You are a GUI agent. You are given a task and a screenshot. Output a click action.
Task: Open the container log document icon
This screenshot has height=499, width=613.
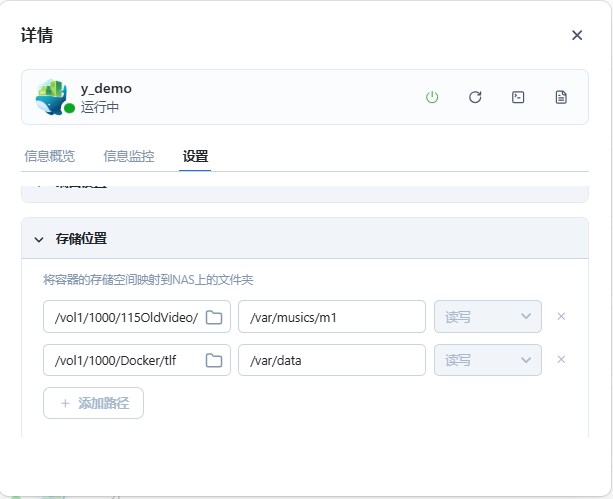coord(561,97)
